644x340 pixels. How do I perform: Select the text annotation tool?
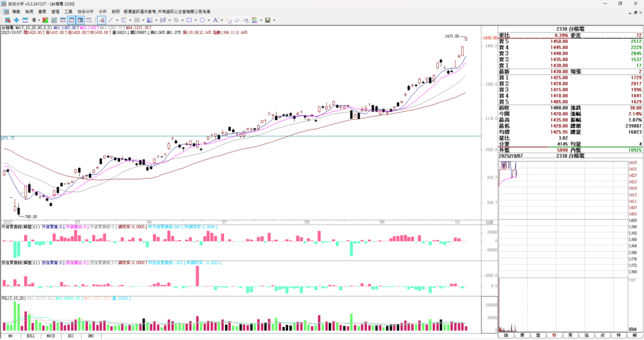pos(215,20)
